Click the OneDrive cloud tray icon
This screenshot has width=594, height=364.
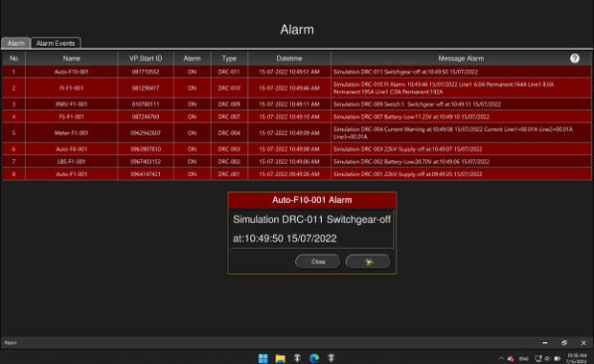pyautogui.click(x=511, y=358)
